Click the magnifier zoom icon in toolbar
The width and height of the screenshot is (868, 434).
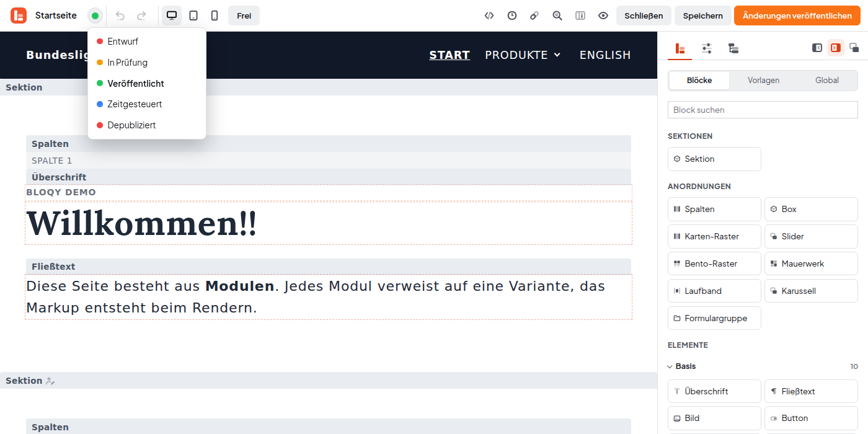pos(557,15)
